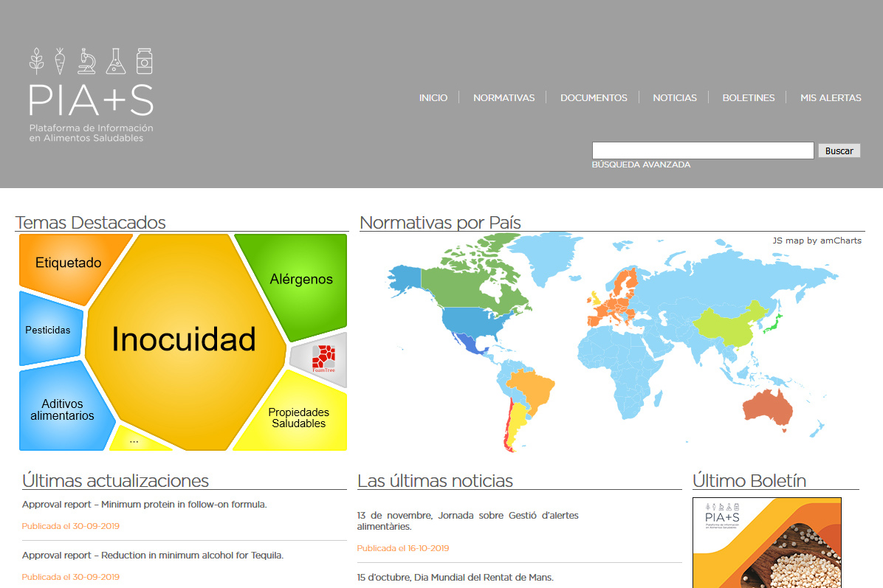Focus the search text field
Viewport: 883px width, 588px height.
703,151
